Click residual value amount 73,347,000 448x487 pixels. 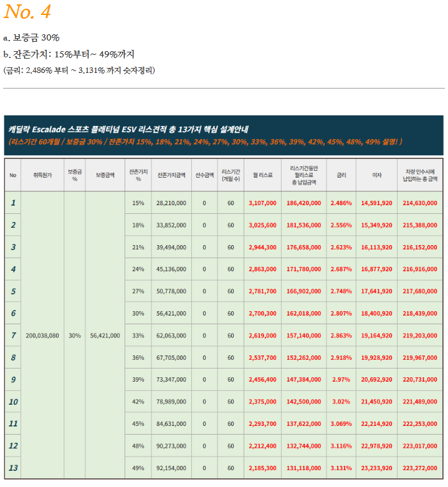171,380
